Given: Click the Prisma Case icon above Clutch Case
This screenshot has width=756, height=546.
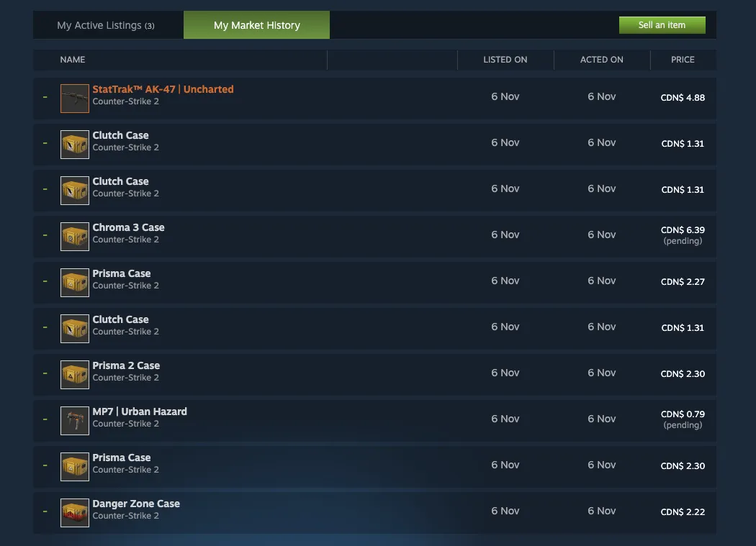Looking at the screenshot, I should click(74, 282).
